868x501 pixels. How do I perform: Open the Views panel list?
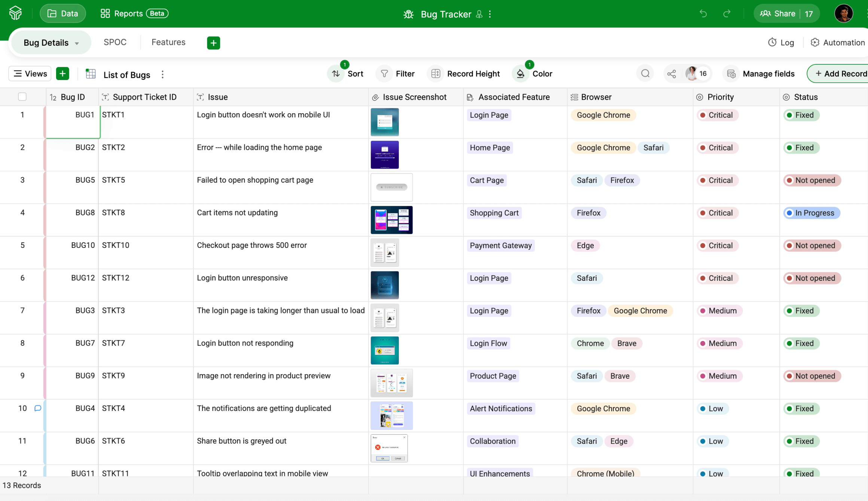coord(30,74)
